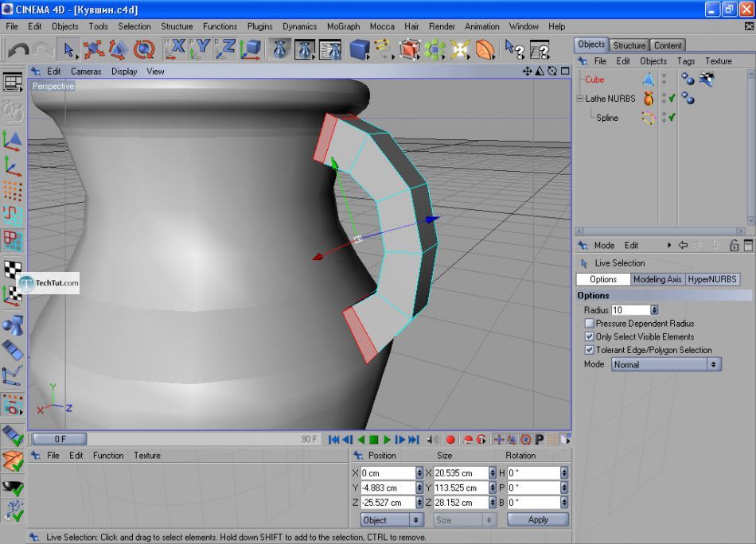Screen dimensions: 756x544
Task: Click Render in Picture Viewer icon
Action: 305,49
